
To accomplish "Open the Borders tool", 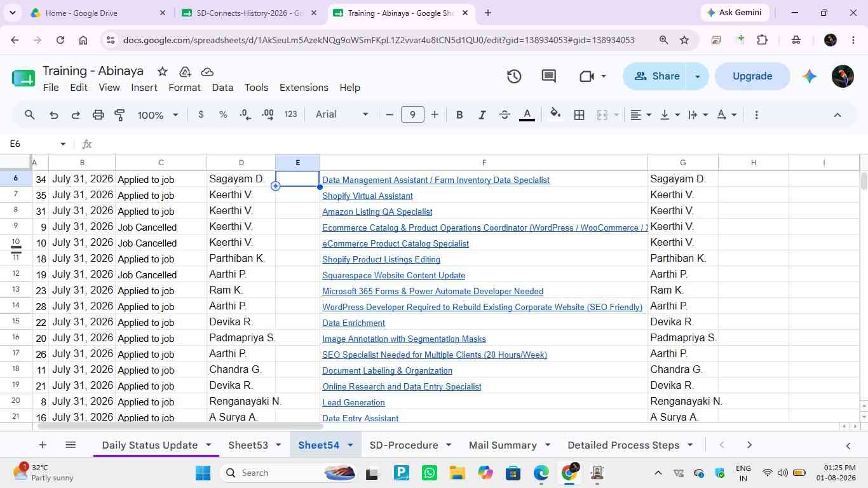I will [579, 115].
